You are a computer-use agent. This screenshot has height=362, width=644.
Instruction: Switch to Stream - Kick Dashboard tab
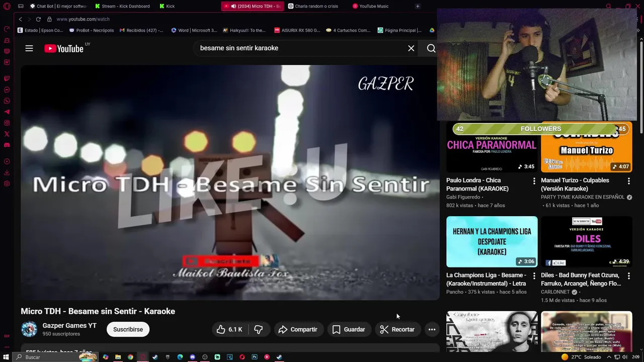tap(124, 6)
